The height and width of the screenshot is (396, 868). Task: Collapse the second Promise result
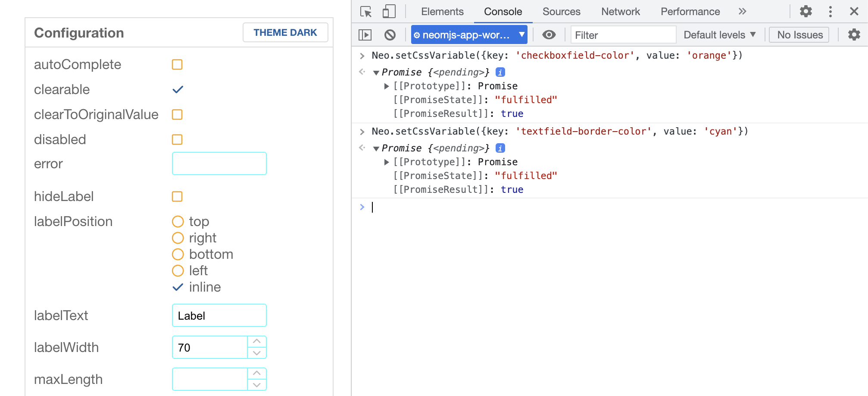376,149
